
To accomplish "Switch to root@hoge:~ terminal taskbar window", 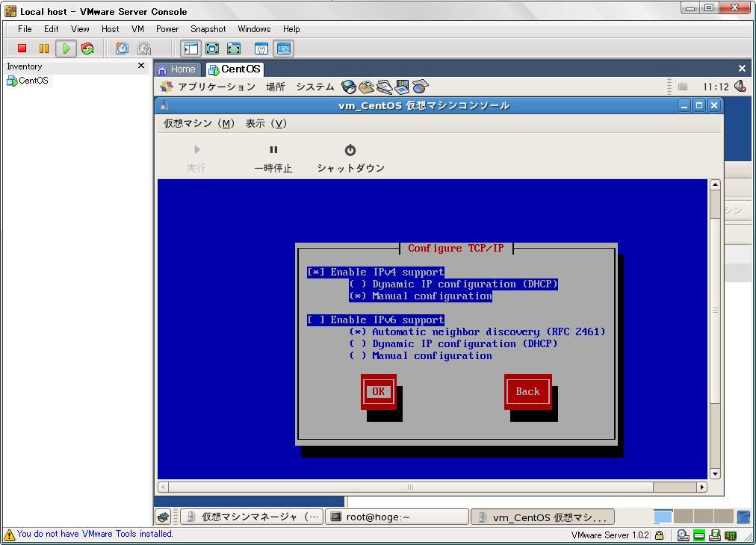I will 397,517.
